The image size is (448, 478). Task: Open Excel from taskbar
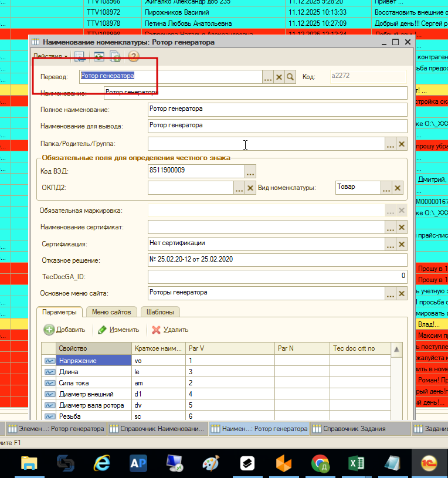point(357,463)
